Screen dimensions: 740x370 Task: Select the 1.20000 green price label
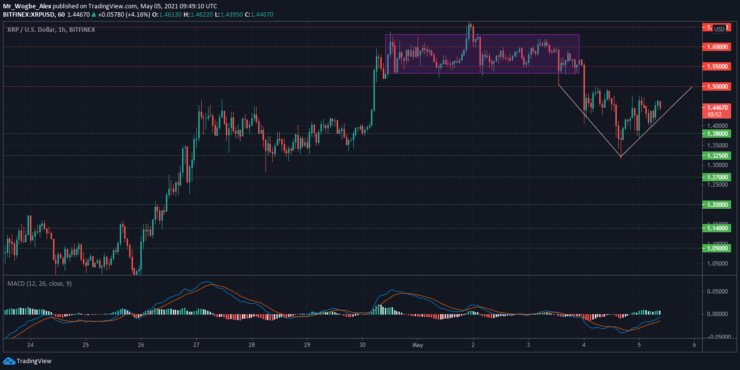click(716, 204)
